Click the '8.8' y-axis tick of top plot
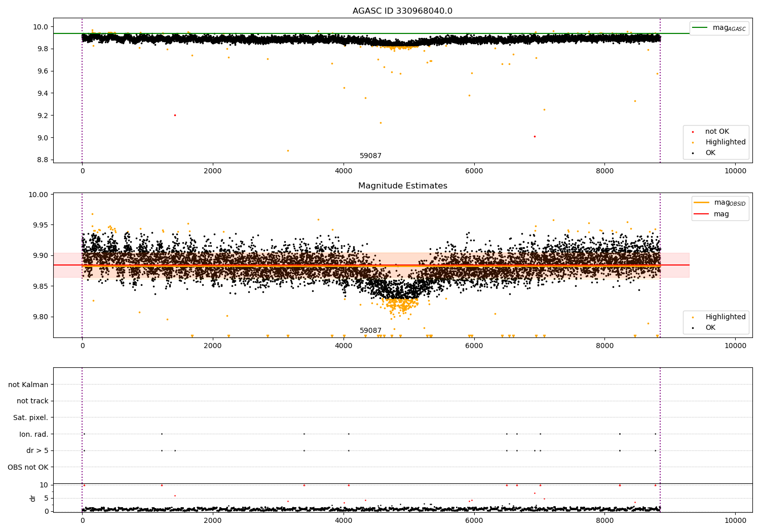This screenshot has height=532, width=760. [x=42, y=160]
